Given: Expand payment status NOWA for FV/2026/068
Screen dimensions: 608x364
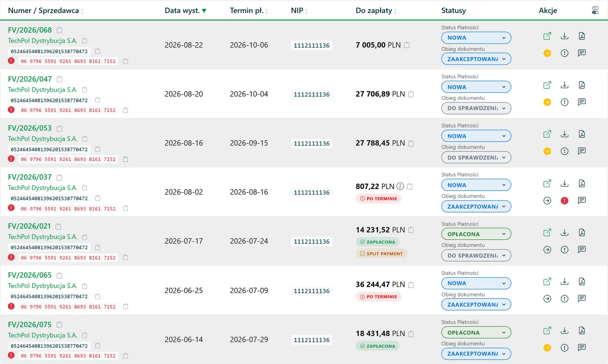Looking at the screenshot, I should click(476, 38).
